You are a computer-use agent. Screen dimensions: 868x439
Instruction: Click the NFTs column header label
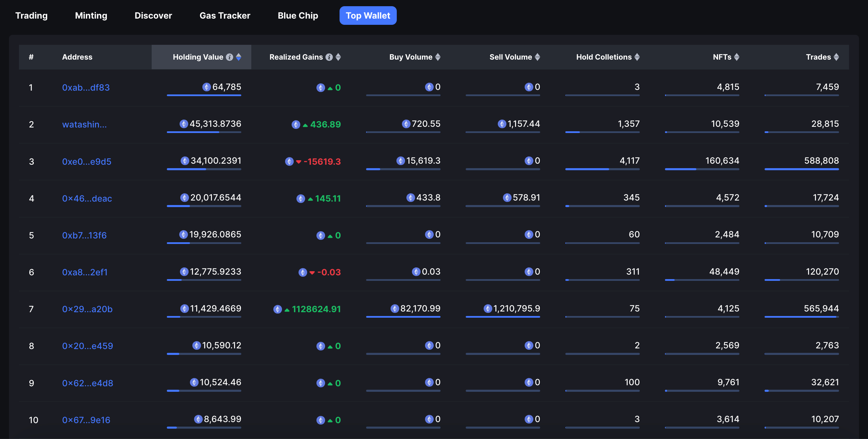(722, 57)
